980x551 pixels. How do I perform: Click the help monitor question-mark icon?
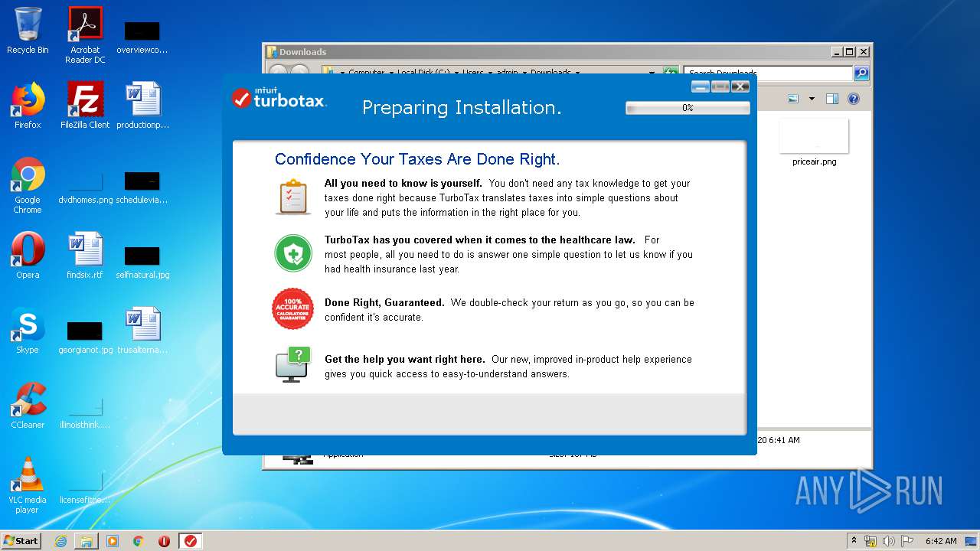(x=293, y=364)
